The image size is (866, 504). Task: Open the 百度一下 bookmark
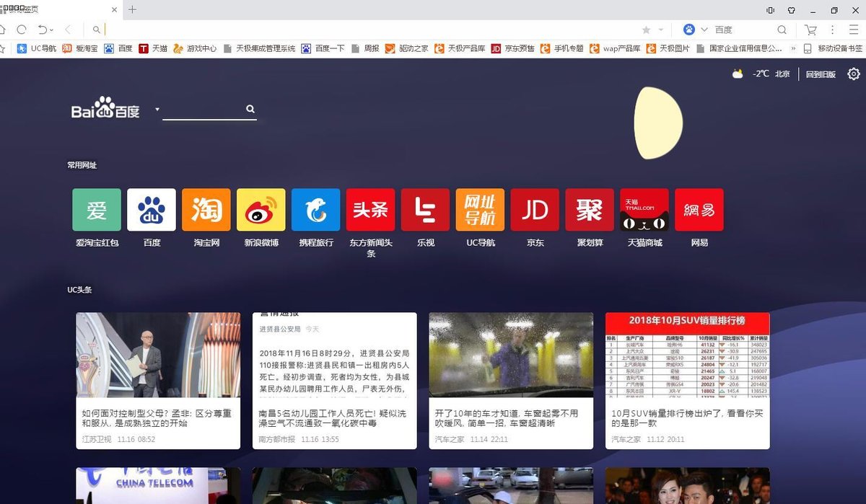click(323, 48)
